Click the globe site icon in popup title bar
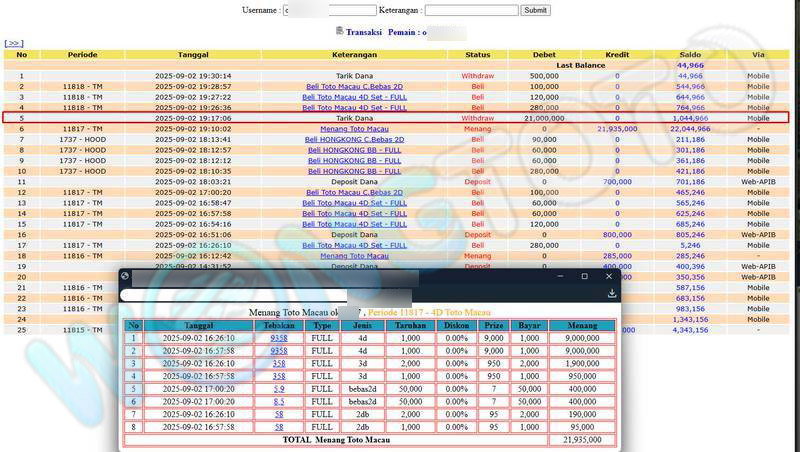 click(125, 276)
